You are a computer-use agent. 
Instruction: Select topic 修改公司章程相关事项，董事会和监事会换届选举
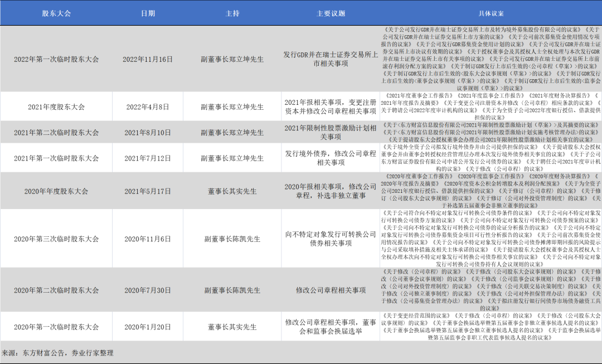tap(331, 327)
